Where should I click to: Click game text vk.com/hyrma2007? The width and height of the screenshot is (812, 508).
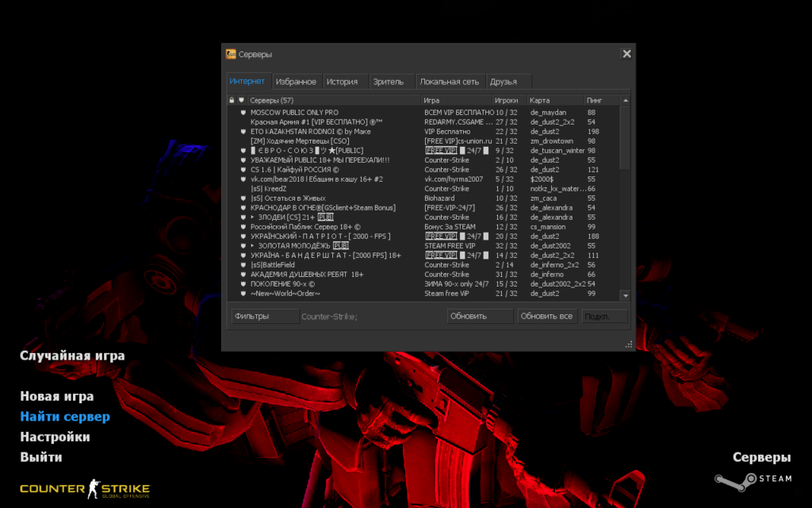click(454, 179)
